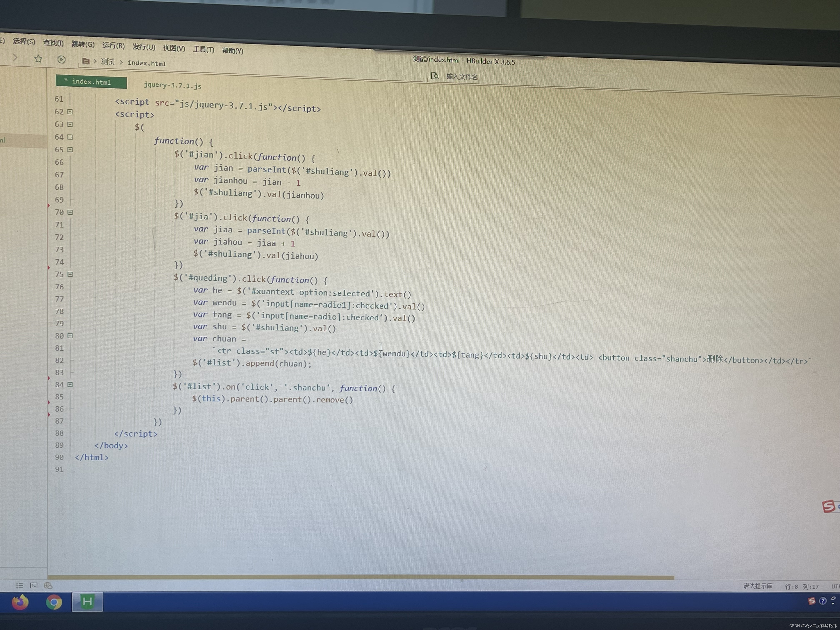Click the 测试 breadcrumb folder

(108, 61)
